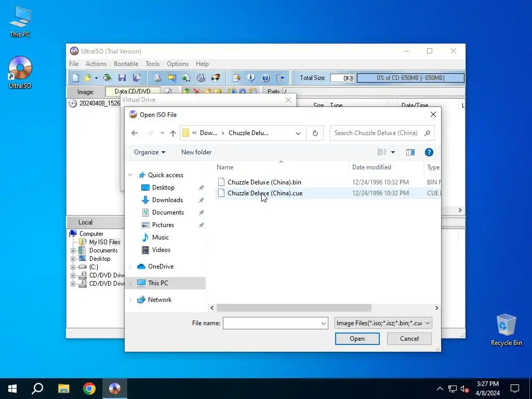Open the Bootable menu

(x=126, y=64)
